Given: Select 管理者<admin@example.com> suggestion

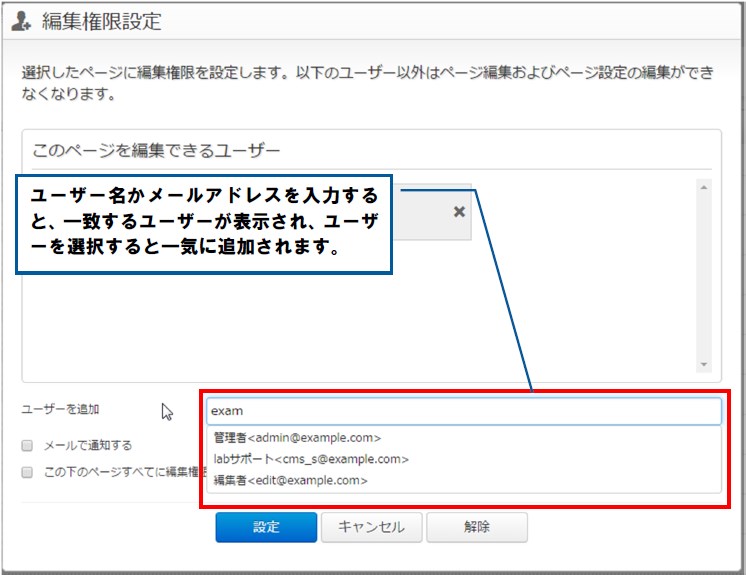Looking at the screenshot, I should click(464, 438).
